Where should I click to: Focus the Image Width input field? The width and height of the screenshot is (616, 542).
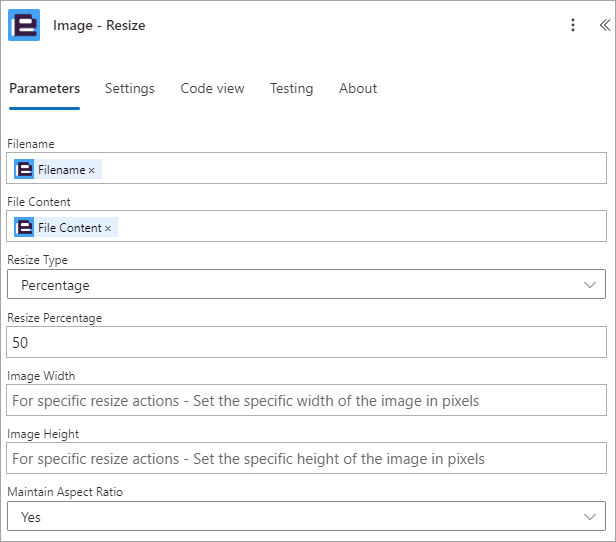click(x=306, y=400)
